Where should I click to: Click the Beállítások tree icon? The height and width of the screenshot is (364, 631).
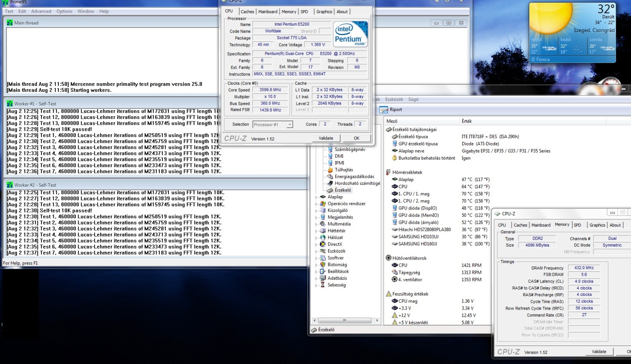click(x=323, y=271)
